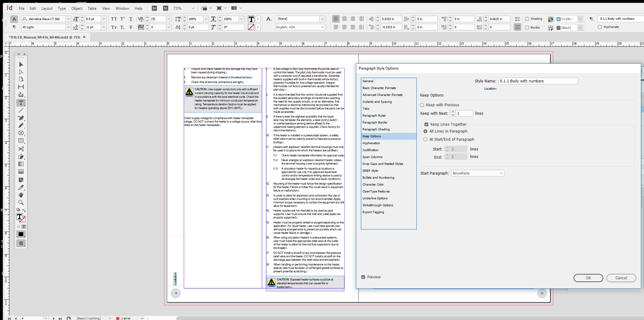Open Adobe Bridge via Br icon
The width and height of the screenshot is (644, 320).
(x=154, y=8)
